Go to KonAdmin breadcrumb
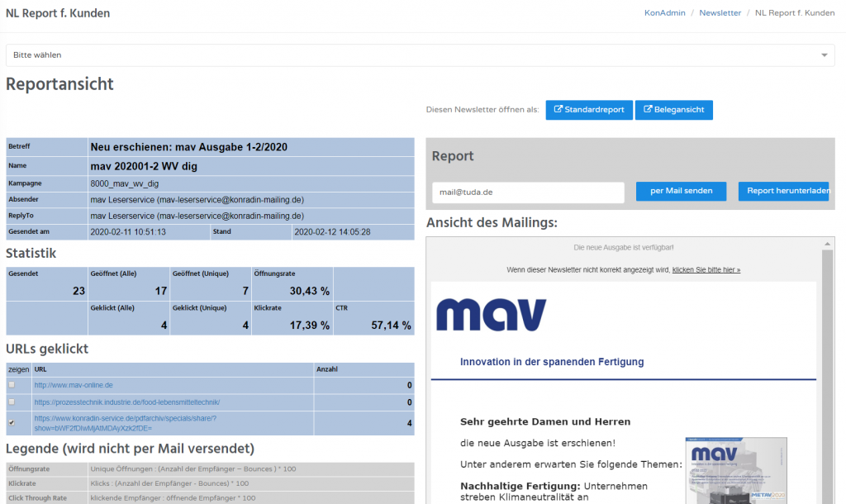The width and height of the screenshot is (846, 504). pyautogui.click(x=664, y=13)
